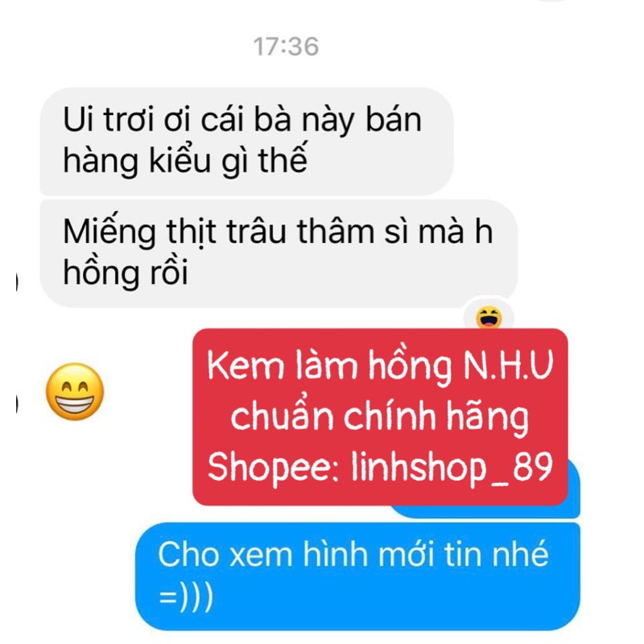Tap the 'hàng kiểu gì thế' text line
Viewport: 644px width, 644px height.
tap(185, 160)
